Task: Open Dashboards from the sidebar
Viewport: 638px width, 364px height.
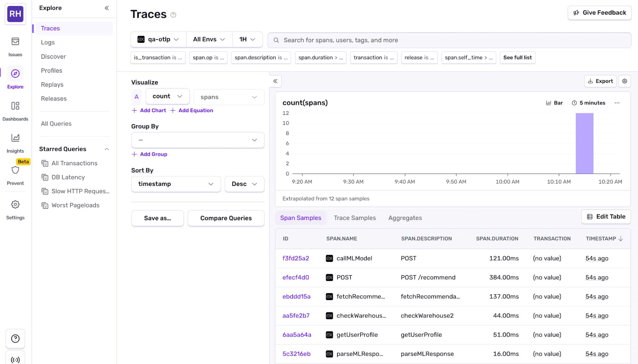Action: (x=15, y=106)
